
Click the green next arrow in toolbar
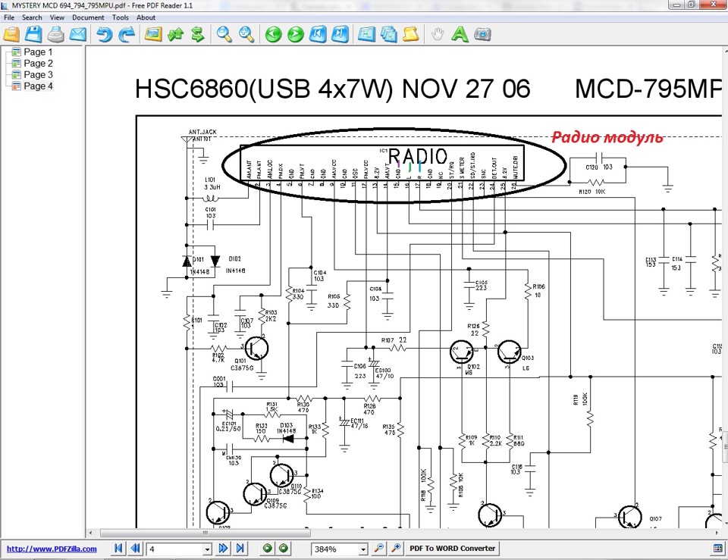pyautogui.click(x=296, y=34)
